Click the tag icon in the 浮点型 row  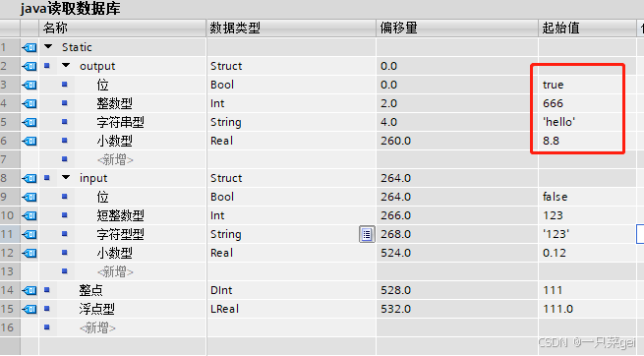tap(29, 309)
